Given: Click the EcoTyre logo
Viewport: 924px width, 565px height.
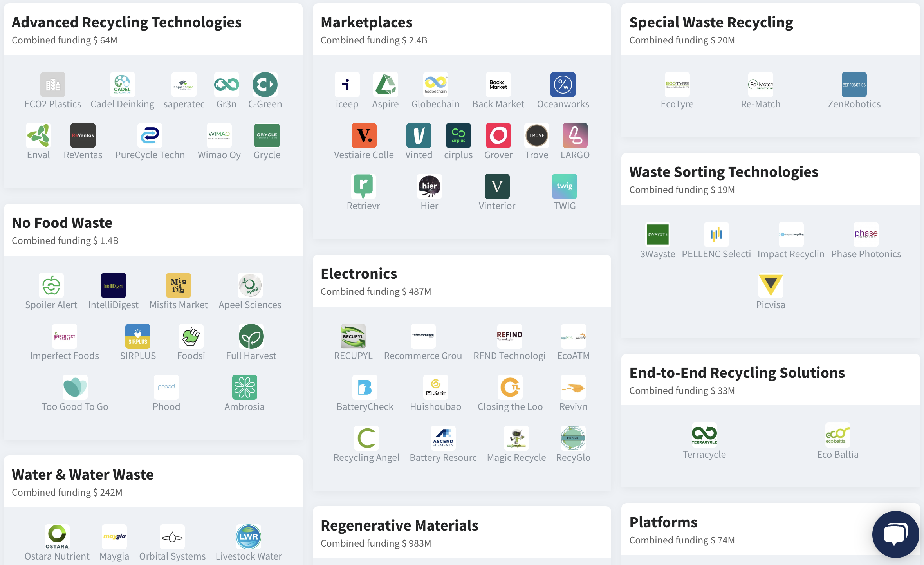Looking at the screenshot, I should point(677,85).
